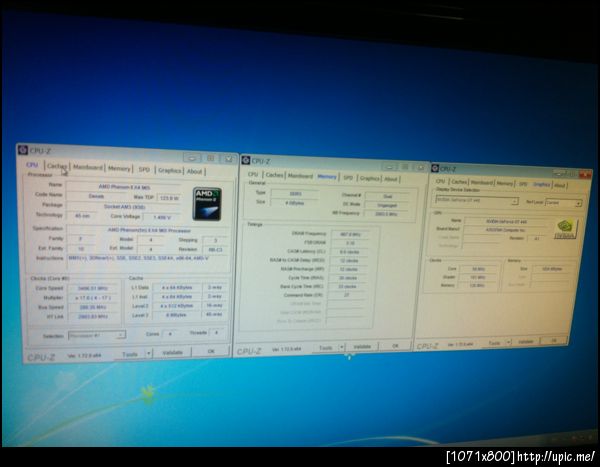
Task: Open Caches tab in the GeForce graphics window
Action: click(459, 182)
